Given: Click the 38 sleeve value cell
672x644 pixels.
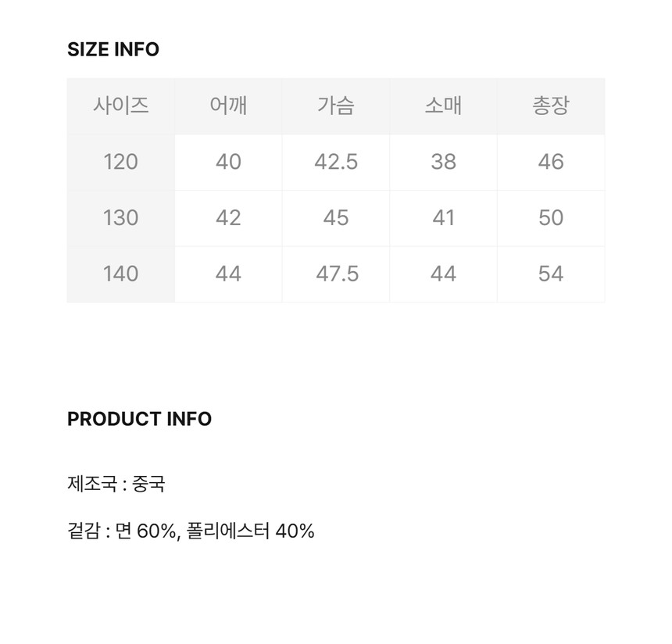Looking at the screenshot, I should (x=444, y=162).
